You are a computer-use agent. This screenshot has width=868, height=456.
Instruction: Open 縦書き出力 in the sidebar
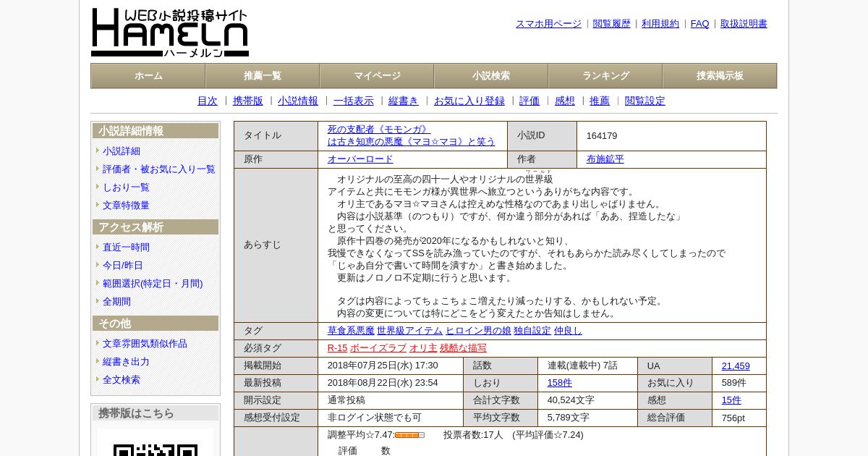[x=126, y=362]
